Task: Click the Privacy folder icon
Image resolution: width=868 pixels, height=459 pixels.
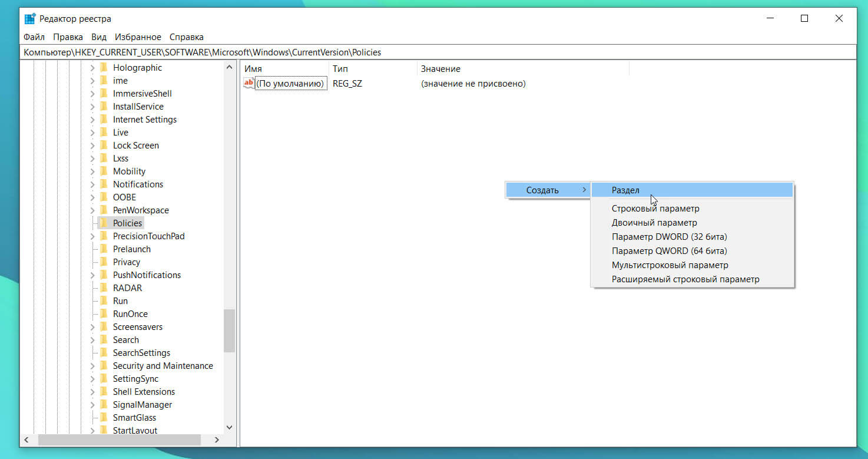Action: click(x=104, y=262)
